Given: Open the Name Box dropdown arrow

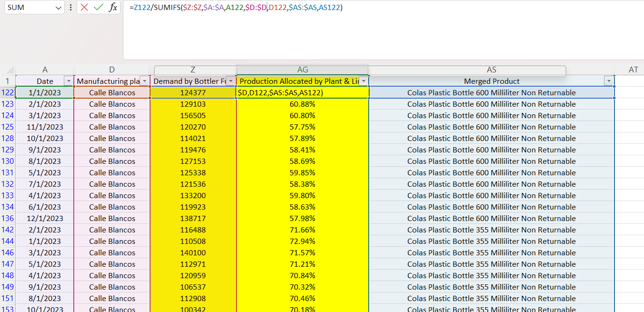Looking at the screenshot, I should (59, 8).
